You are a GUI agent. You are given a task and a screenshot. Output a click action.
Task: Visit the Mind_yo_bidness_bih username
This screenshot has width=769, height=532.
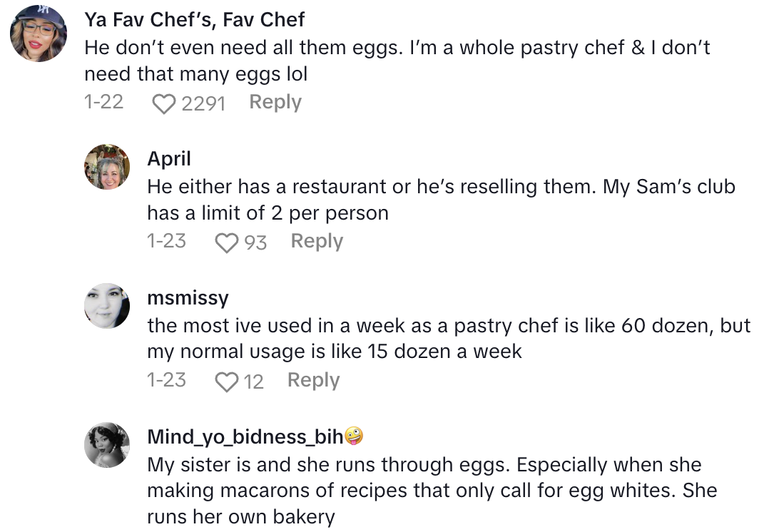245,436
